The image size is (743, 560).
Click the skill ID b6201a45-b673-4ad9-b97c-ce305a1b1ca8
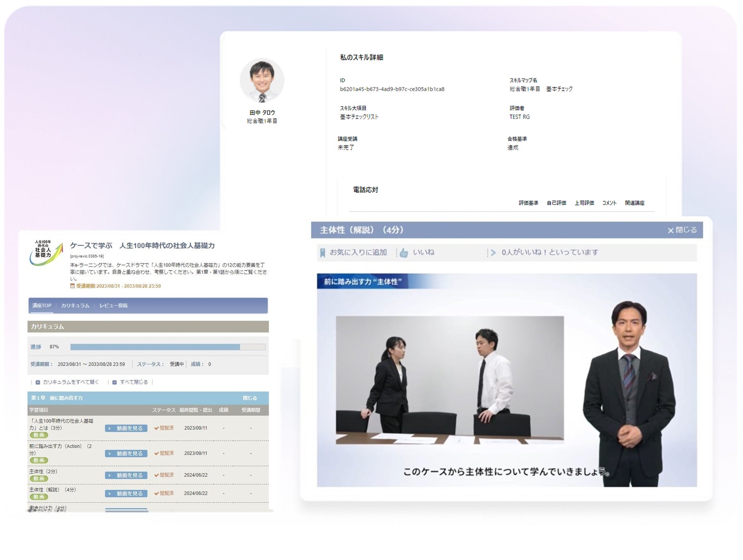tap(392, 89)
